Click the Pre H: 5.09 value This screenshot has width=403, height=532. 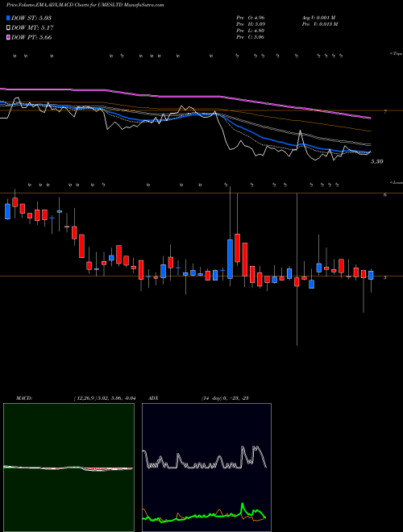point(251,24)
